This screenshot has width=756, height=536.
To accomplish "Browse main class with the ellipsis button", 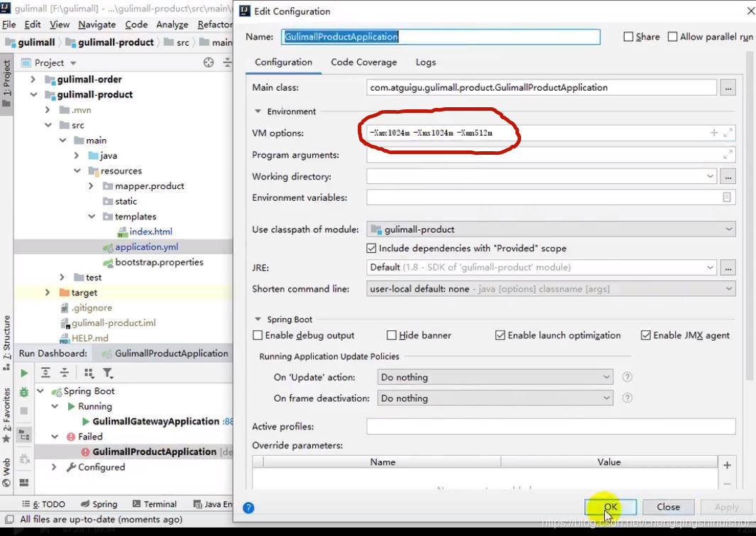I will pyautogui.click(x=728, y=88).
